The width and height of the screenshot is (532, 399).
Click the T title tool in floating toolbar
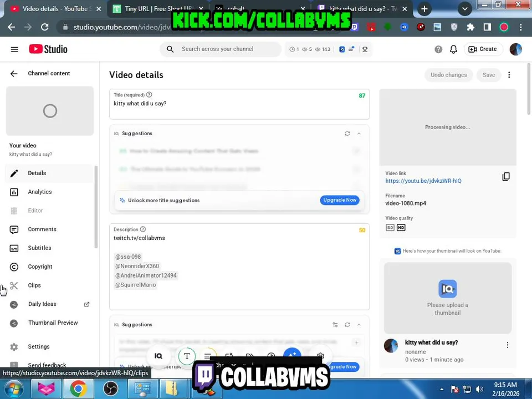pyautogui.click(x=187, y=356)
